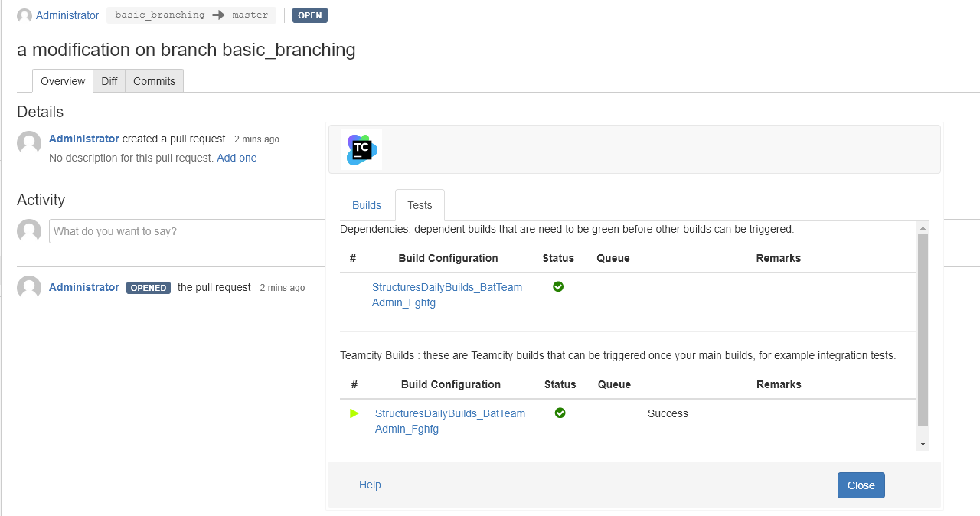The width and height of the screenshot is (980, 516).
Task: Click the dialog scrollbar down arrow
Action: 923,444
